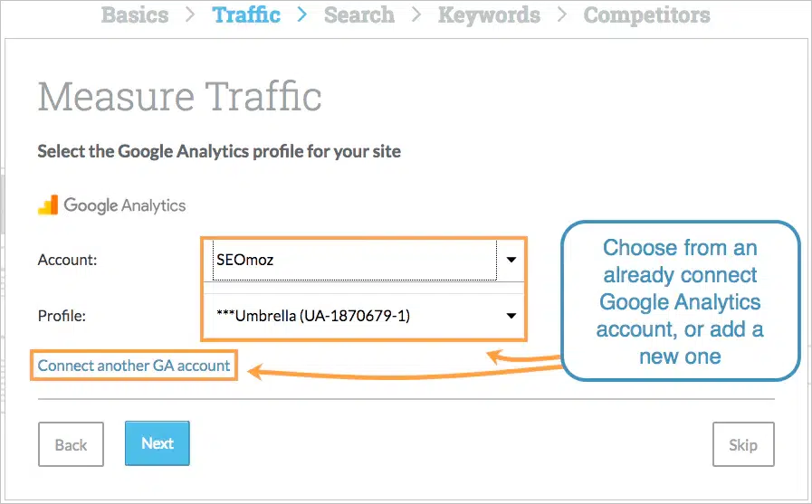
Task: Click the chevron between Traffic and Search
Action: click(x=302, y=15)
